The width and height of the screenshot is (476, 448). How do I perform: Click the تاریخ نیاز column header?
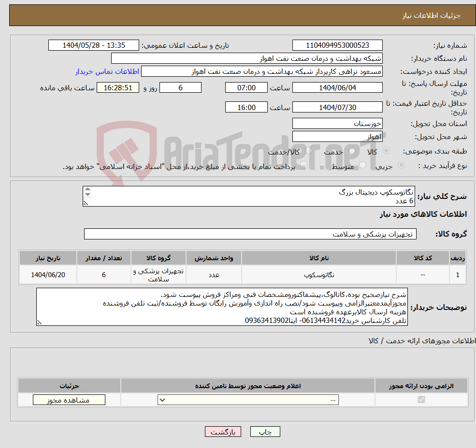[x=48, y=258]
